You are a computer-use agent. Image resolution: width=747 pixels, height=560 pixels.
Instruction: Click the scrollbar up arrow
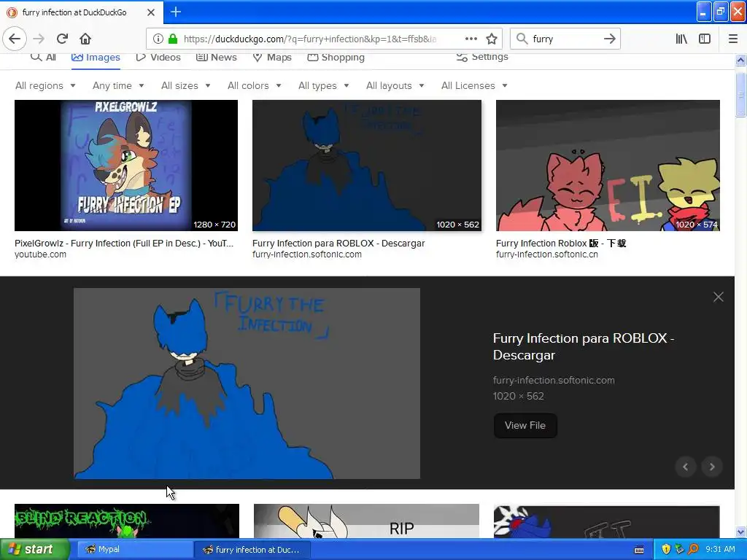click(740, 60)
